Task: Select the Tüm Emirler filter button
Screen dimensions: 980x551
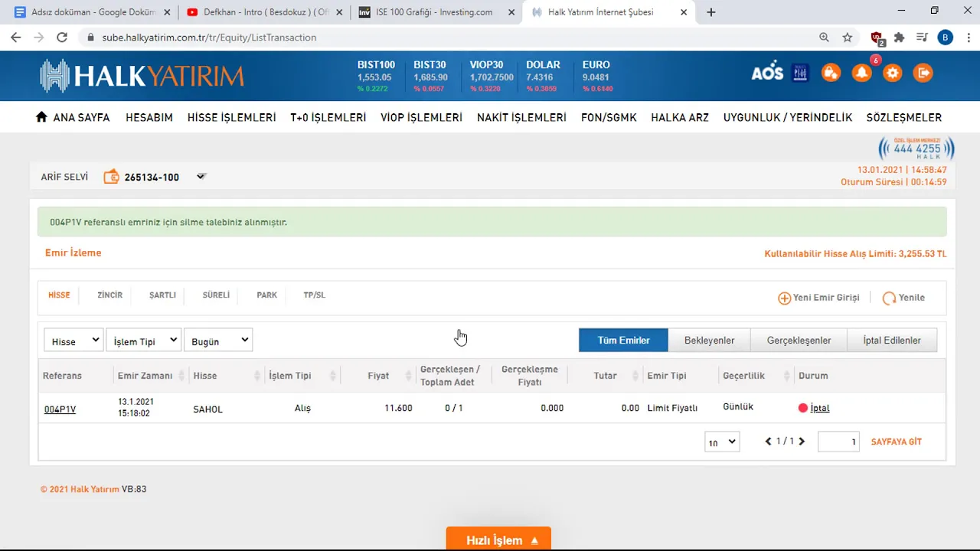Action: (x=623, y=341)
